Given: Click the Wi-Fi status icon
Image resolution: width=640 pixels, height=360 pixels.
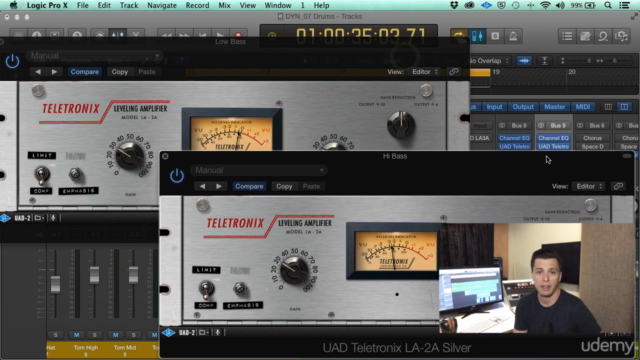Looking at the screenshot, I should [x=545, y=5].
